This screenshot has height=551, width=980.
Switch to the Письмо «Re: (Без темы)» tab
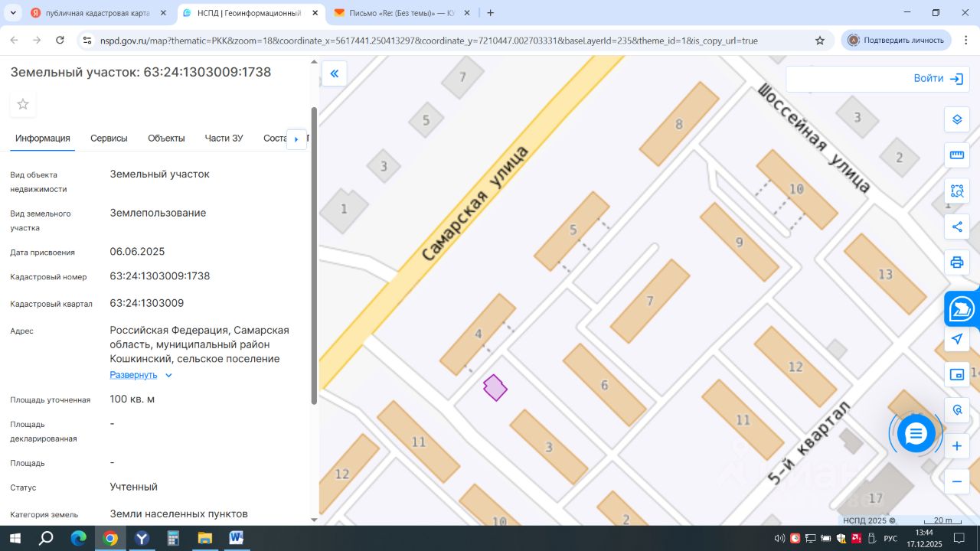(x=403, y=13)
